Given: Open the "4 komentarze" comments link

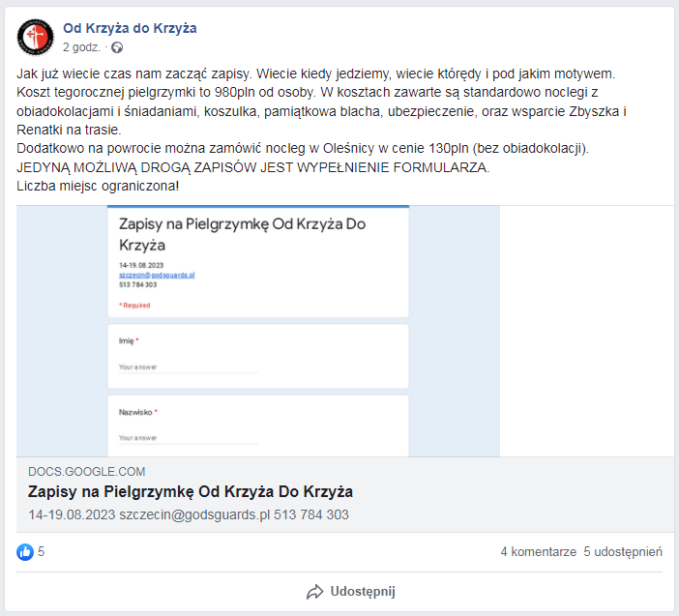Looking at the screenshot, I should click(x=538, y=552).
